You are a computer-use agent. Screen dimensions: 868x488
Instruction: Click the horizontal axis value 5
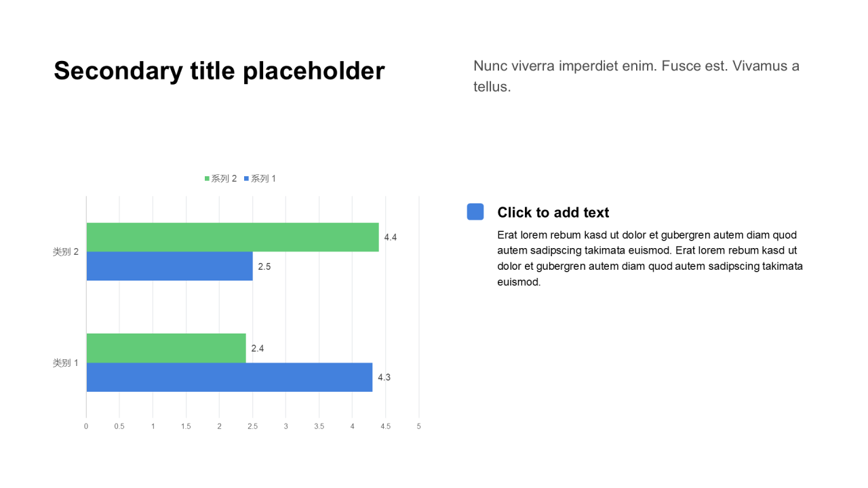click(x=418, y=426)
